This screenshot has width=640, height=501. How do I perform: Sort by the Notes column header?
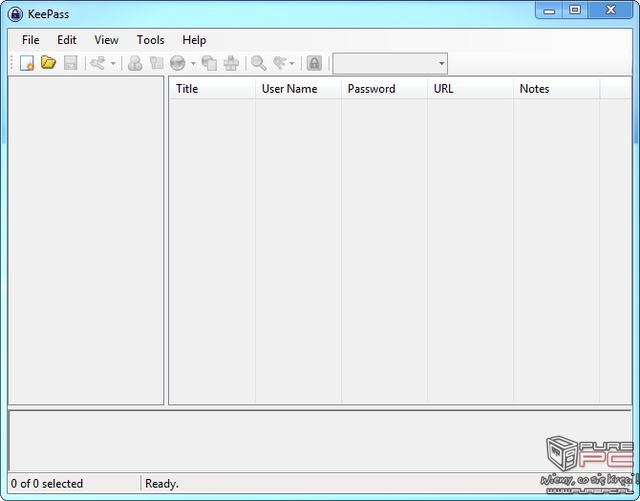pos(556,89)
